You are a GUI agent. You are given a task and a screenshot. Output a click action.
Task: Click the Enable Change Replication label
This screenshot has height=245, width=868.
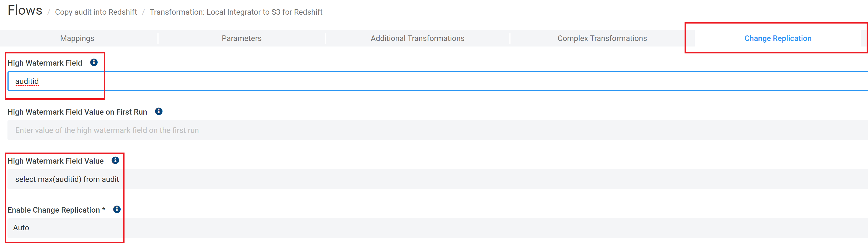point(54,210)
